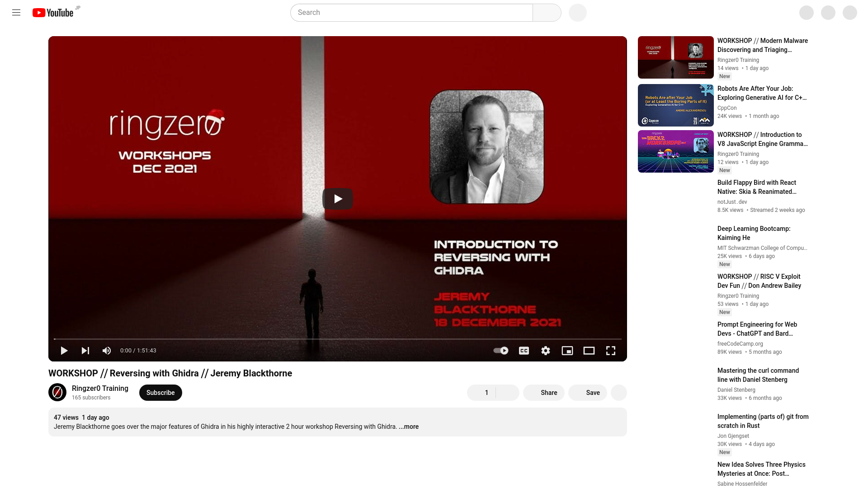
Task: Open Modern Malware workshop thumbnail
Action: [x=676, y=57]
